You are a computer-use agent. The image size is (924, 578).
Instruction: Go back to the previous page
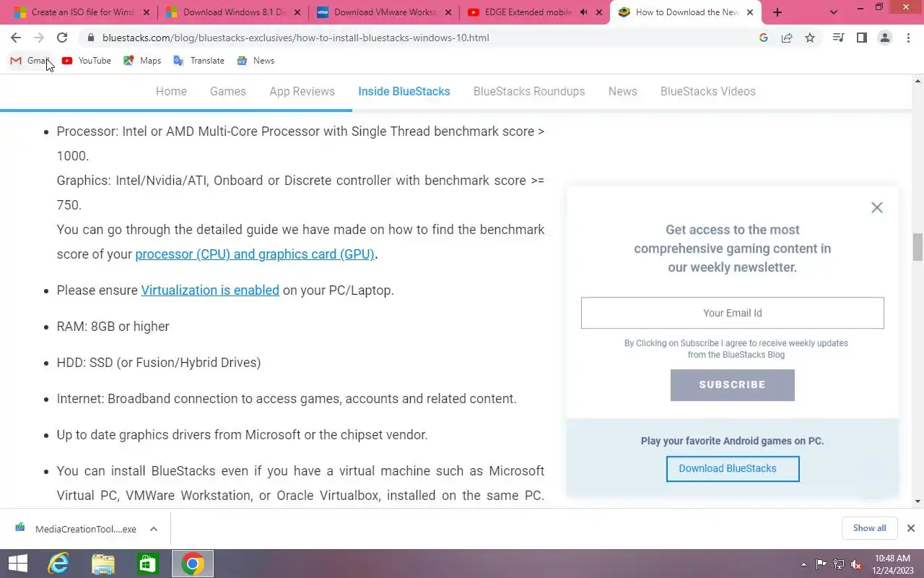(16, 38)
